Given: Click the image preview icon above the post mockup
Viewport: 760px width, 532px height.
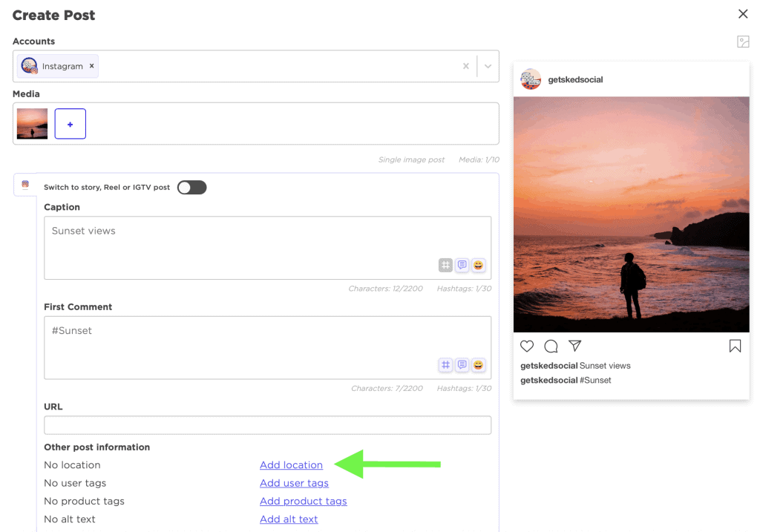Looking at the screenshot, I should pyautogui.click(x=743, y=42).
